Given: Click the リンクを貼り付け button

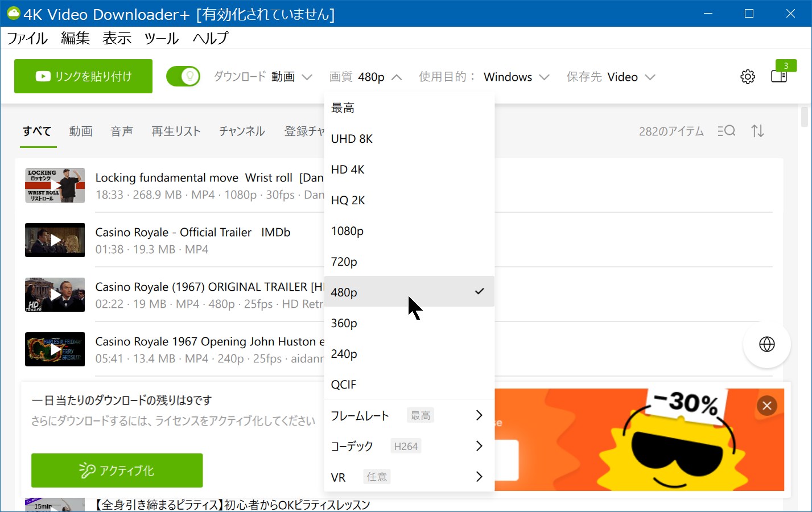Looking at the screenshot, I should pos(83,76).
